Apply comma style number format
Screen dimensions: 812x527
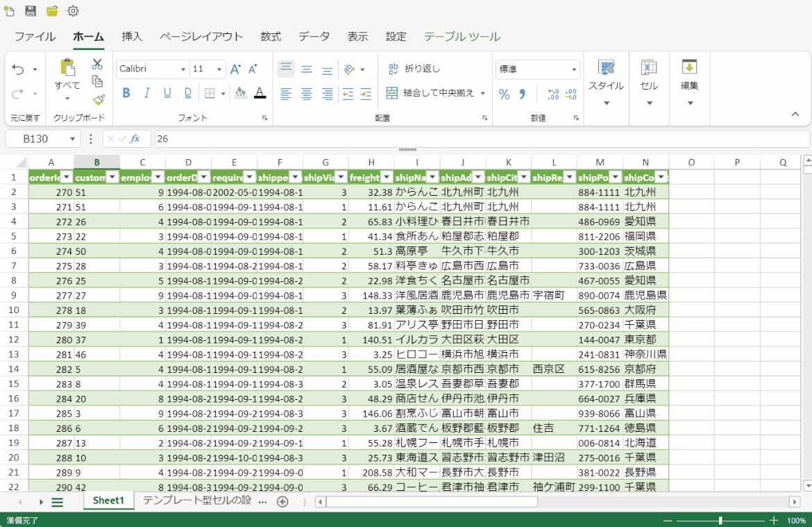tap(523, 94)
